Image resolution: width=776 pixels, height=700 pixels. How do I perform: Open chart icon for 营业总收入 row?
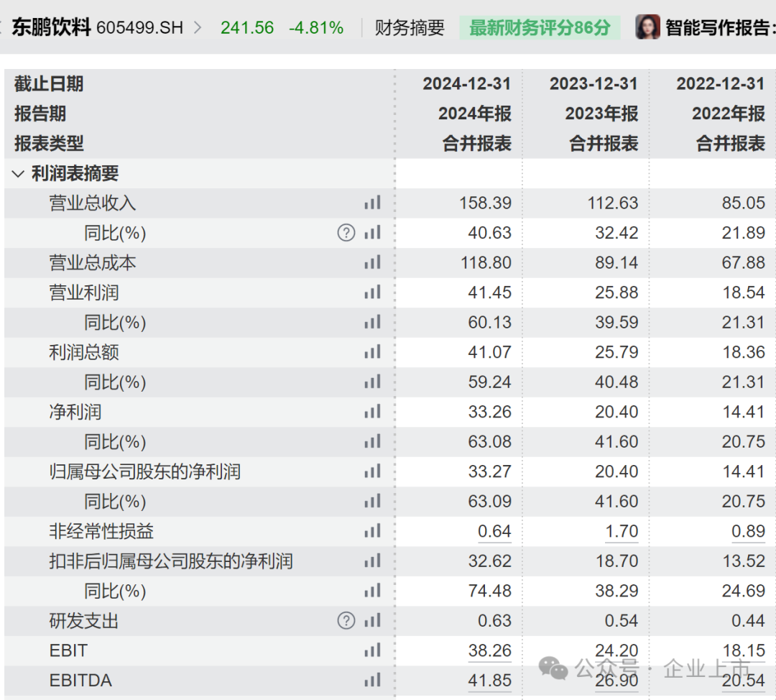(372, 203)
